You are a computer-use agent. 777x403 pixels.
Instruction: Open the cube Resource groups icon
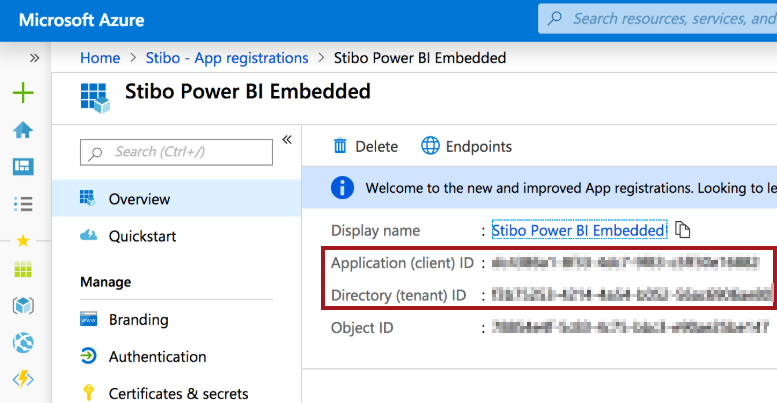23,306
